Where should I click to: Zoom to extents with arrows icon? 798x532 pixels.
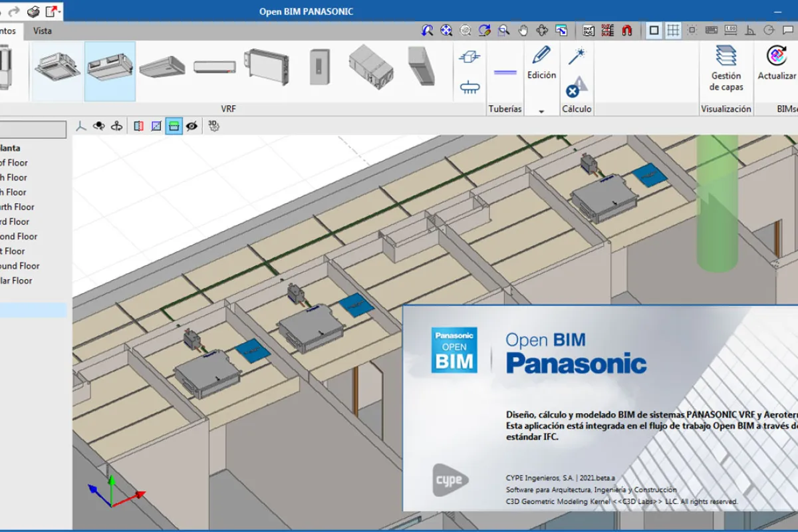pos(446,30)
